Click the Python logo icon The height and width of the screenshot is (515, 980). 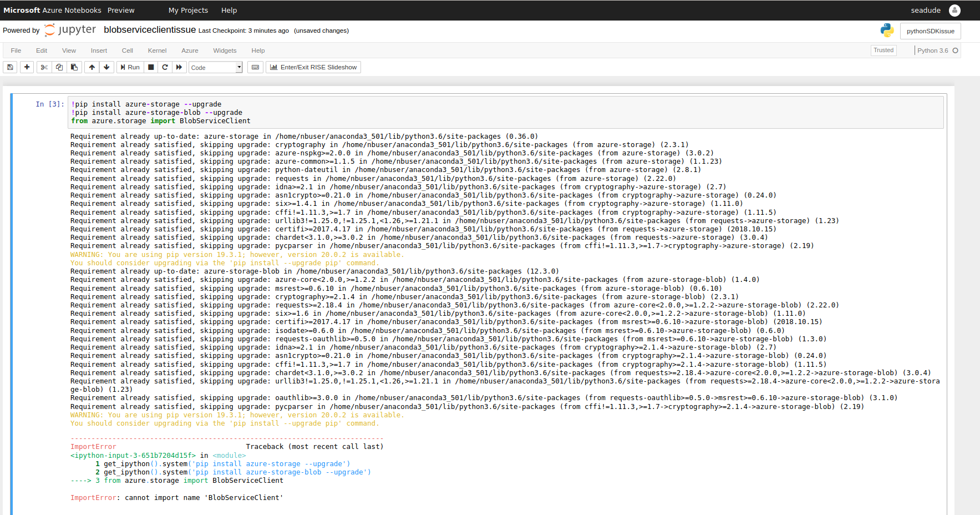(x=887, y=31)
